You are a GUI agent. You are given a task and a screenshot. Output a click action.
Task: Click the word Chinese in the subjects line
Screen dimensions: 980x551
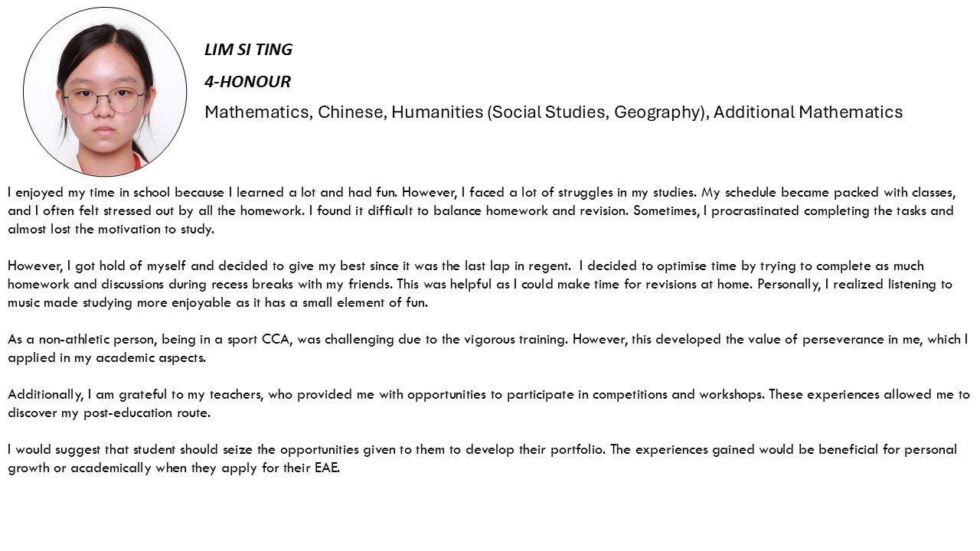pos(351,112)
